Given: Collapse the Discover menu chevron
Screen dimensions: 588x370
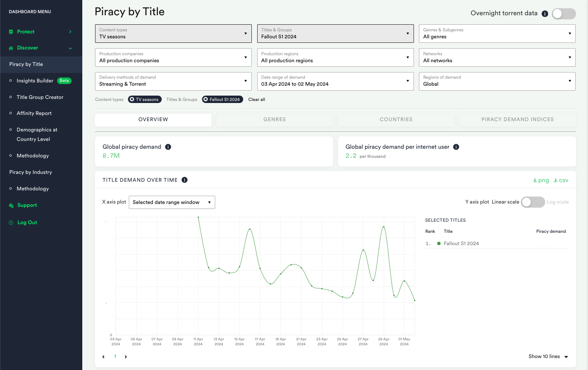Looking at the screenshot, I should coord(70,48).
